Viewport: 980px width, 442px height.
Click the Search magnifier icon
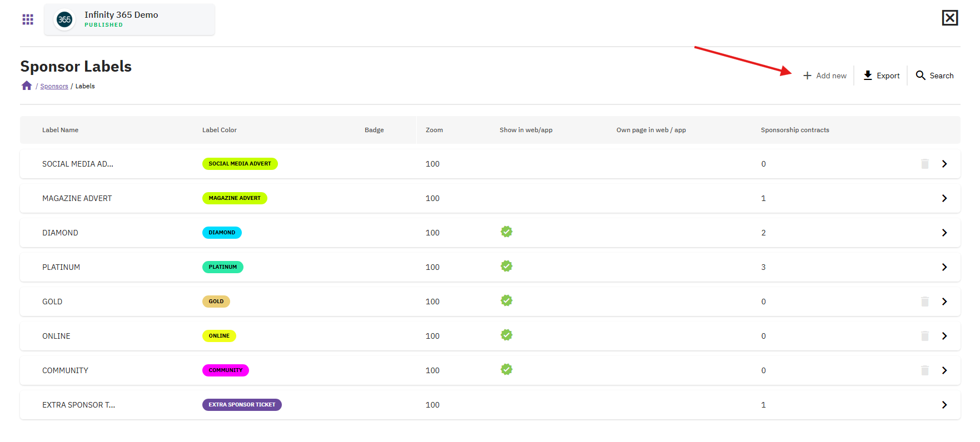click(x=921, y=76)
